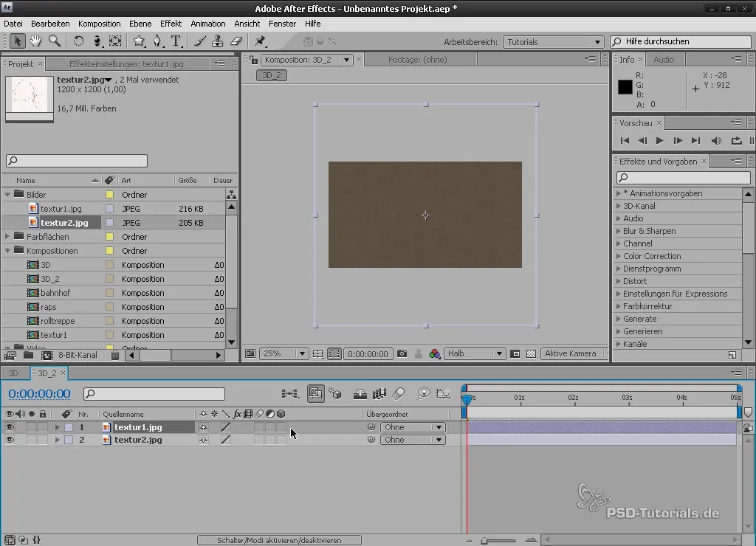Select the Zoom magnifier tool
The image size is (756, 546).
(x=54, y=41)
